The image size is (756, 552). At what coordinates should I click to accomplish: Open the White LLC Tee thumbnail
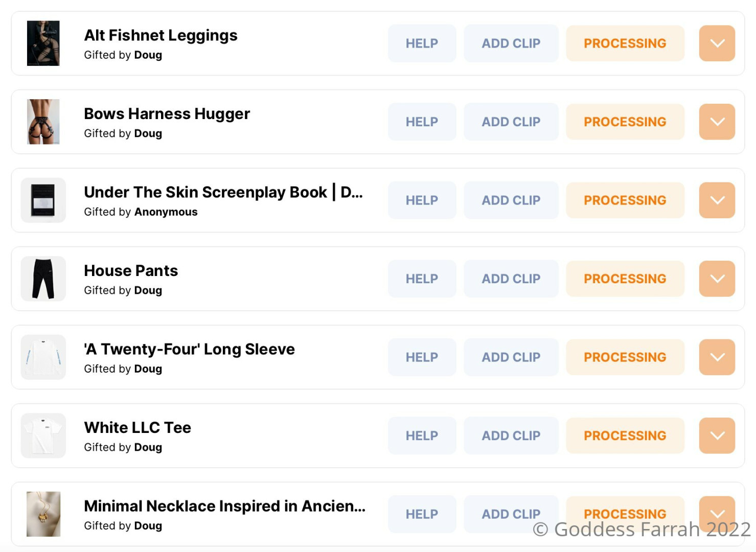(43, 435)
